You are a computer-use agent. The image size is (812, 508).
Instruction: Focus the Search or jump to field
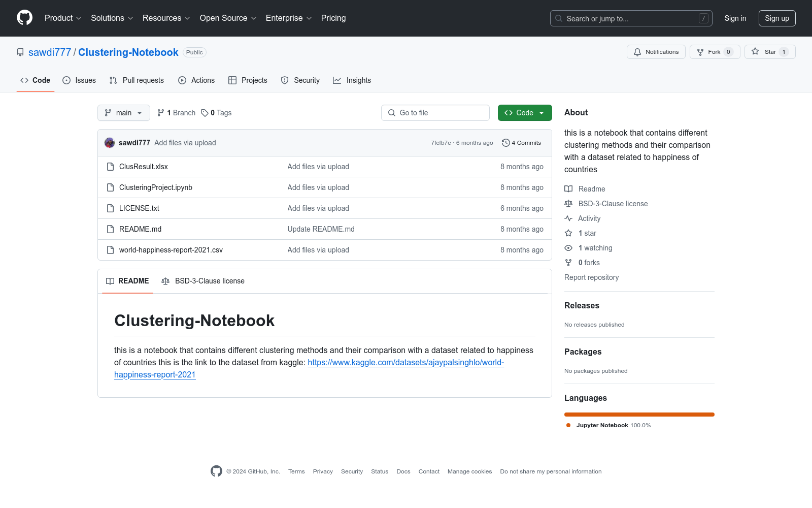(x=631, y=18)
